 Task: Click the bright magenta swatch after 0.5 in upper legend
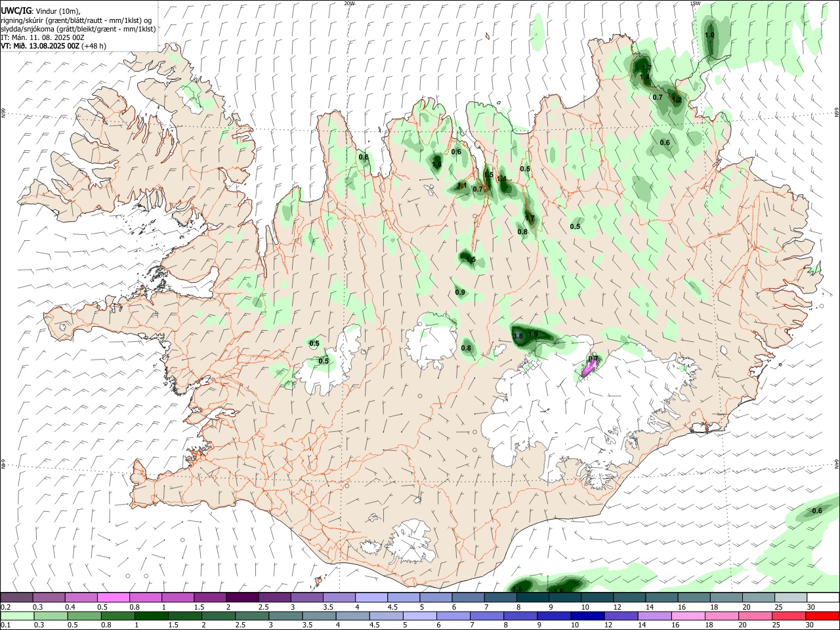[114, 597]
